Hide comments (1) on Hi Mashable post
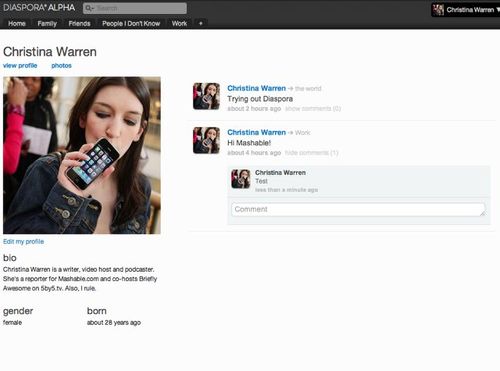The height and width of the screenshot is (371, 500). pos(311,153)
